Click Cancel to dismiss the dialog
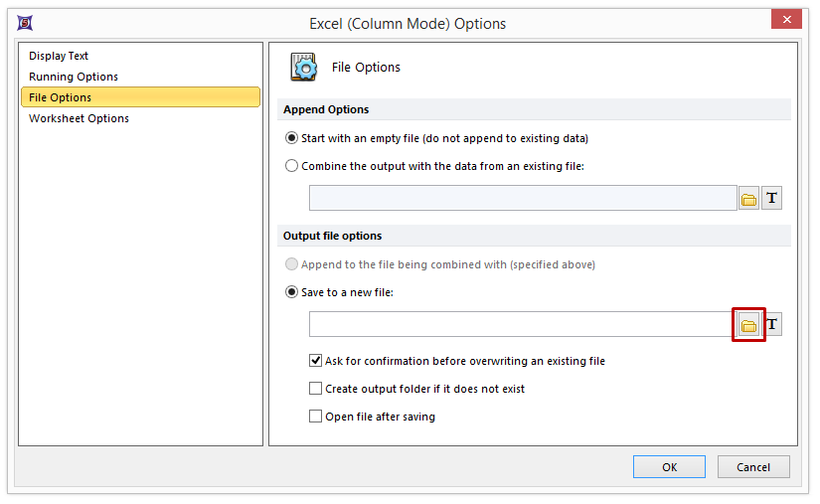Screen dimensions: 820x504 (752, 467)
